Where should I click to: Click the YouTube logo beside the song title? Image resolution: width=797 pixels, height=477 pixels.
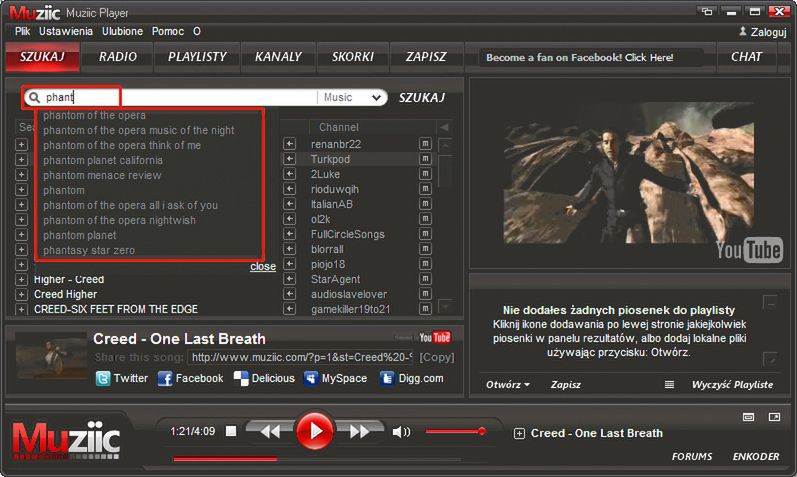point(435,337)
